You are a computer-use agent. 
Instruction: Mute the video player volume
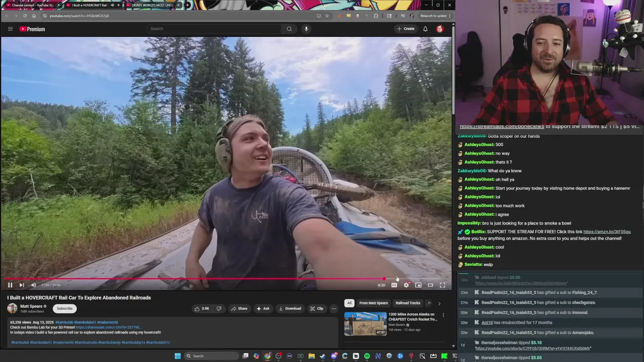point(33,285)
